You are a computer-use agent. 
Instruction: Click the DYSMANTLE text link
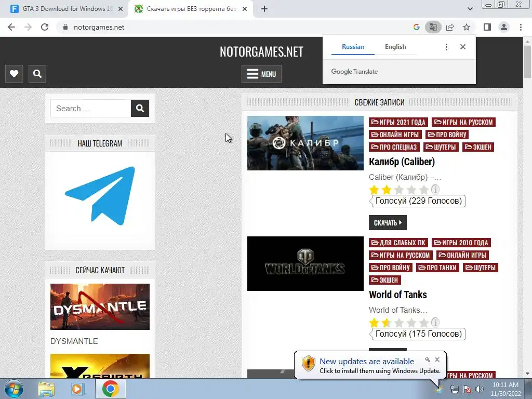[74, 341]
